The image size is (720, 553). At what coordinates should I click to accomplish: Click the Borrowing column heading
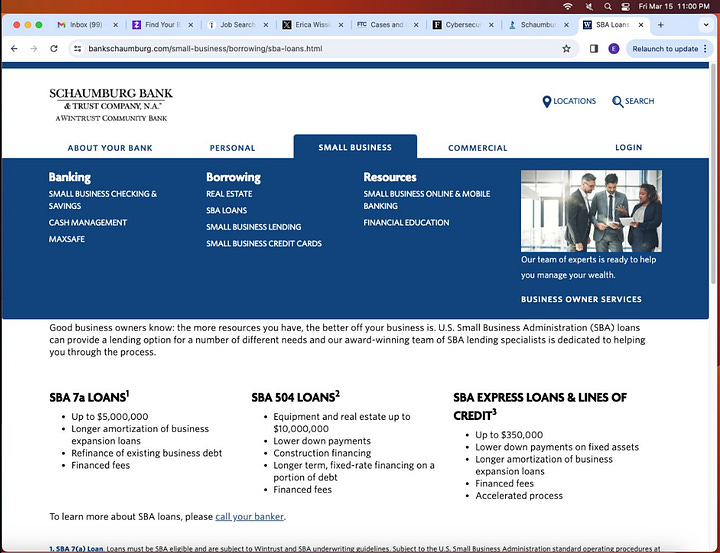(x=233, y=177)
